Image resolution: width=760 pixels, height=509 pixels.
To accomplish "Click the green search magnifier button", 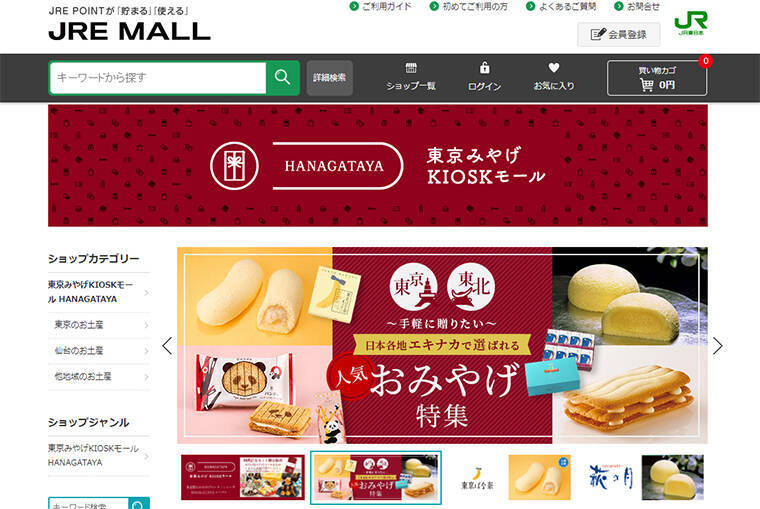I will pos(283,78).
